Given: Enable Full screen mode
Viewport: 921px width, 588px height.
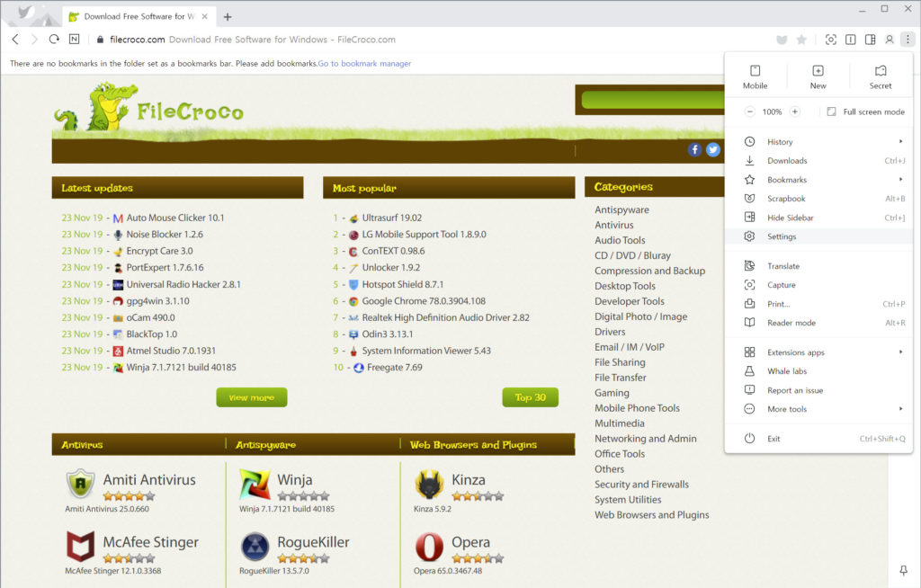Looking at the screenshot, I should 866,111.
